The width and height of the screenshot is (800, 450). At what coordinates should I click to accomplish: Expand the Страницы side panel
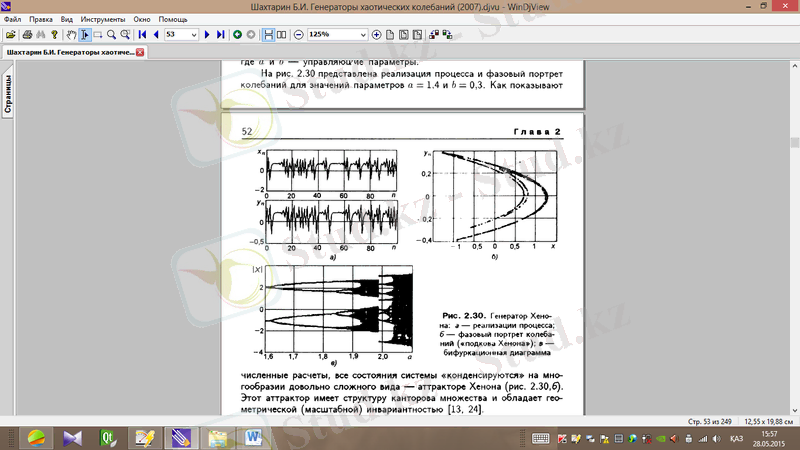(7, 95)
